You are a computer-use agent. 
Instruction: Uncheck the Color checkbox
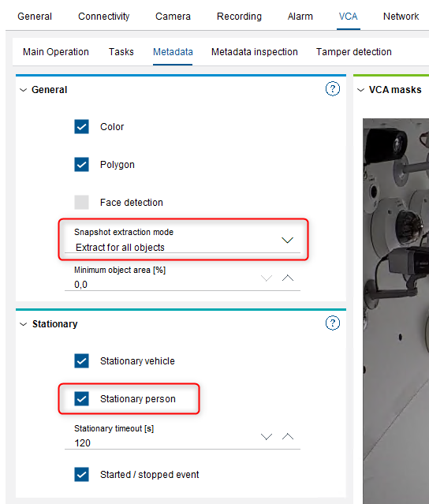tap(82, 127)
